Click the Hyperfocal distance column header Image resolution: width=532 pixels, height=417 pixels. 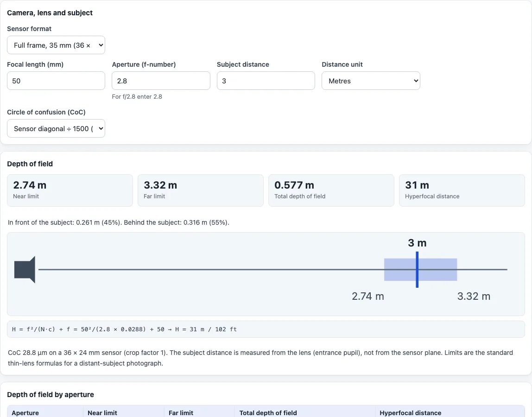450,412
